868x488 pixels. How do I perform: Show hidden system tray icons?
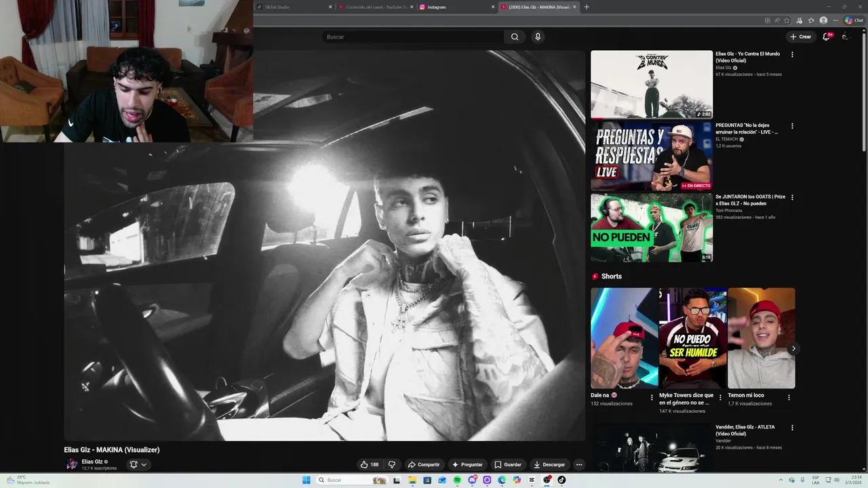coord(781,480)
